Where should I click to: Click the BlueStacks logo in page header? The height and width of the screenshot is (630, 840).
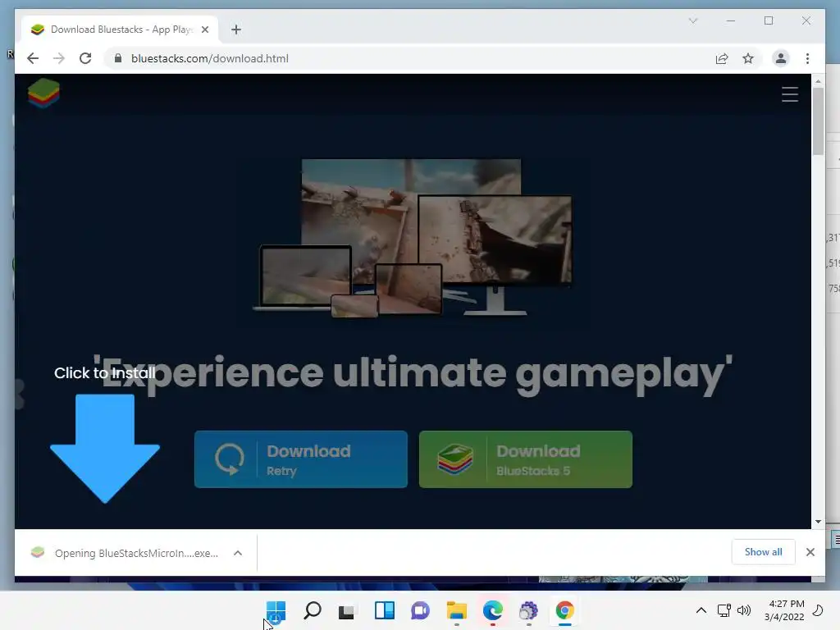point(43,94)
